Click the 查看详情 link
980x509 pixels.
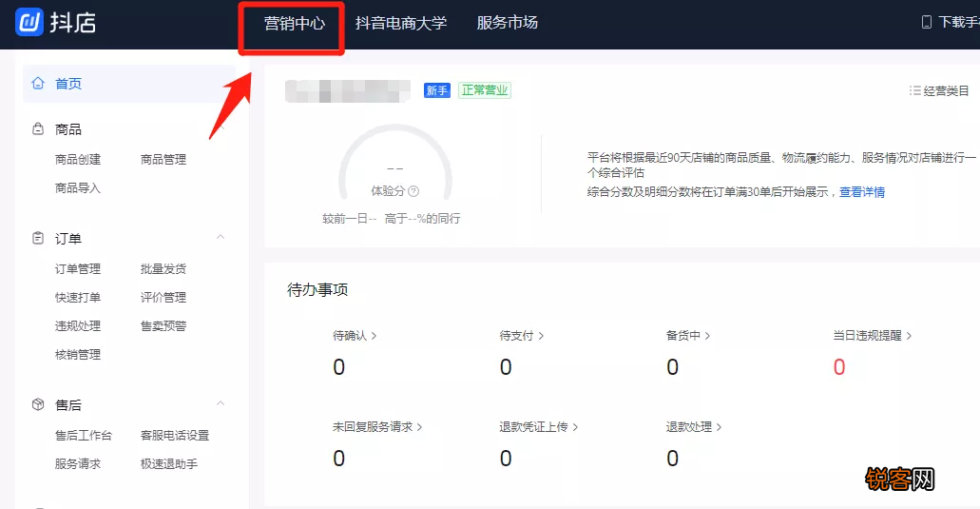(862, 192)
